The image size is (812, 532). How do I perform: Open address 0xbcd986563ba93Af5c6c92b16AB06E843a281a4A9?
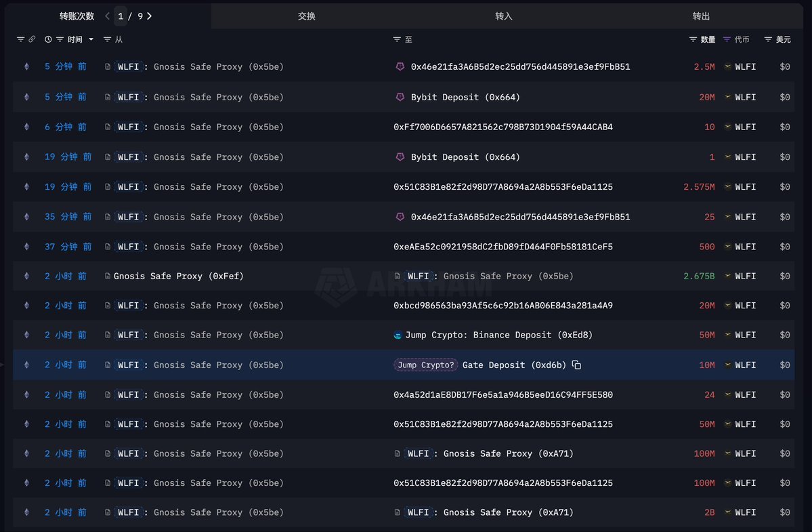coord(503,306)
